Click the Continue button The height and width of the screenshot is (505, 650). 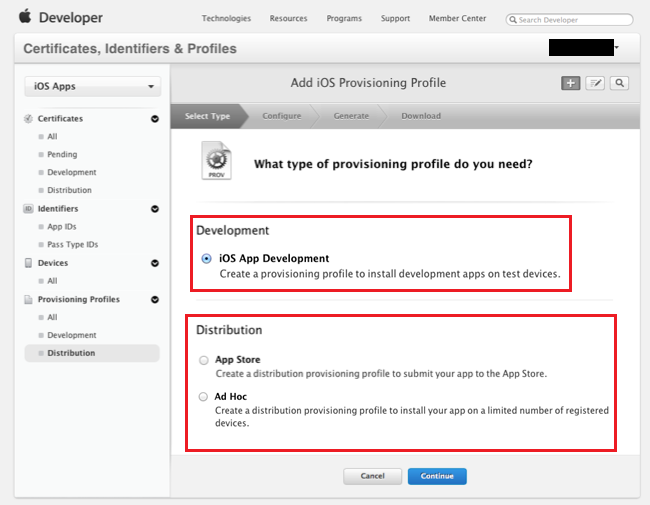pos(437,476)
